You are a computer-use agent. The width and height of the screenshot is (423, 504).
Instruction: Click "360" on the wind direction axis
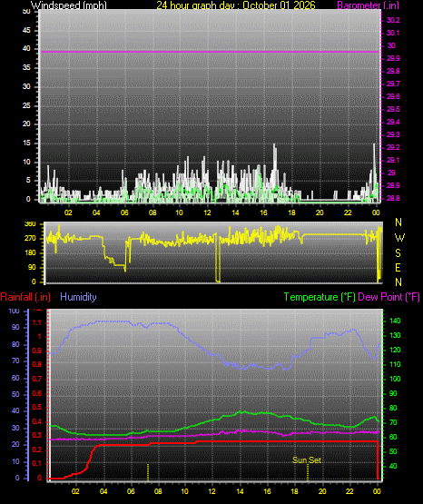coord(30,224)
